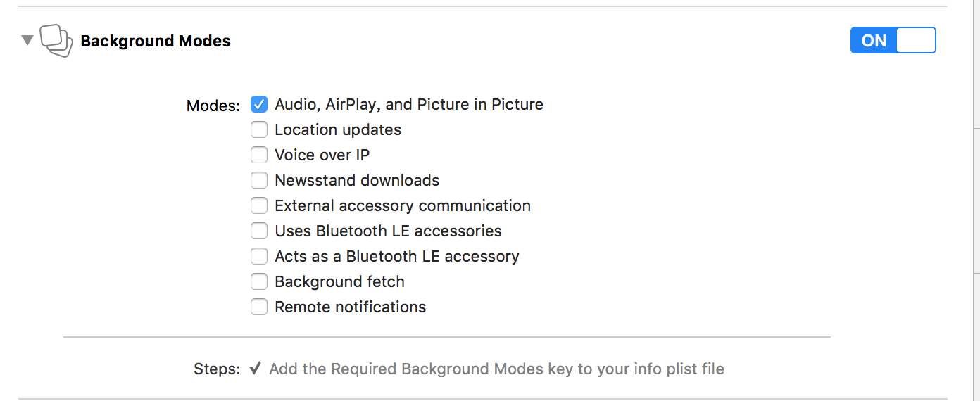Uncheck the Audio, AirPlay, and Picture in Picture checkbox
Screen dimensions: 980x401
259,104
